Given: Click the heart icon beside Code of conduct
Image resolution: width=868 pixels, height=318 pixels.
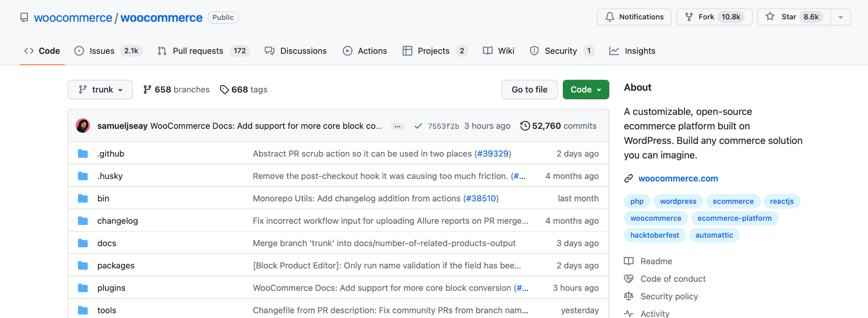Looking at the screenshot, I should pyautogui.click(x=629, y=279).
